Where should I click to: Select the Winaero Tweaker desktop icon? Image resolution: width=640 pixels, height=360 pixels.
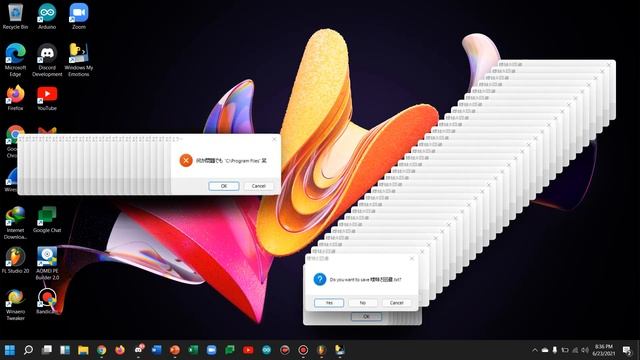[x=16, y=304]
